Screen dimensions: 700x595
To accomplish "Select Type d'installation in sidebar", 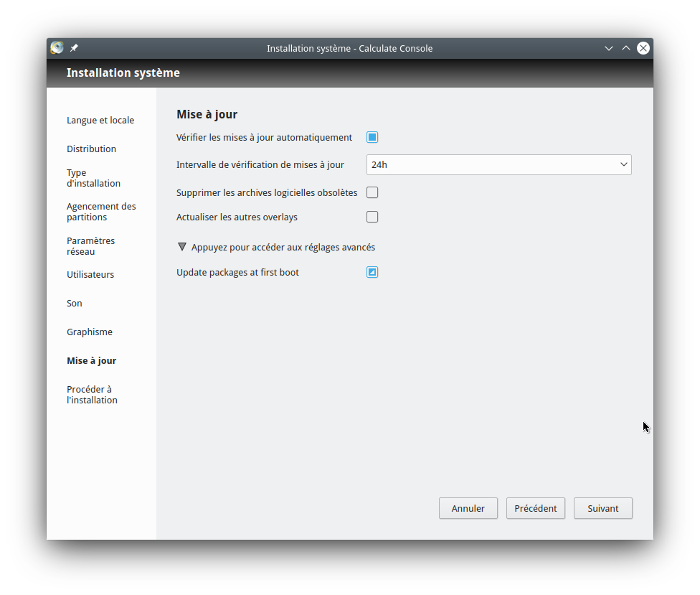I will (93, 178).
